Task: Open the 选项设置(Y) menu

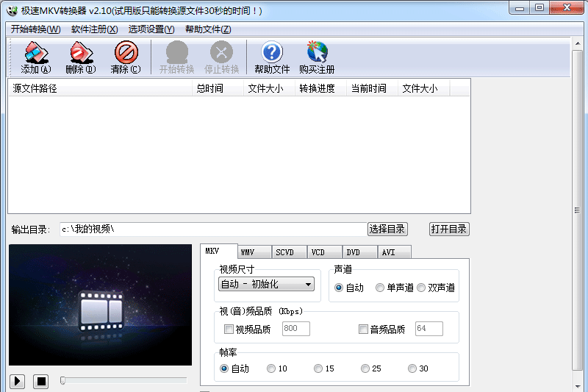Action: click(151, 29)
